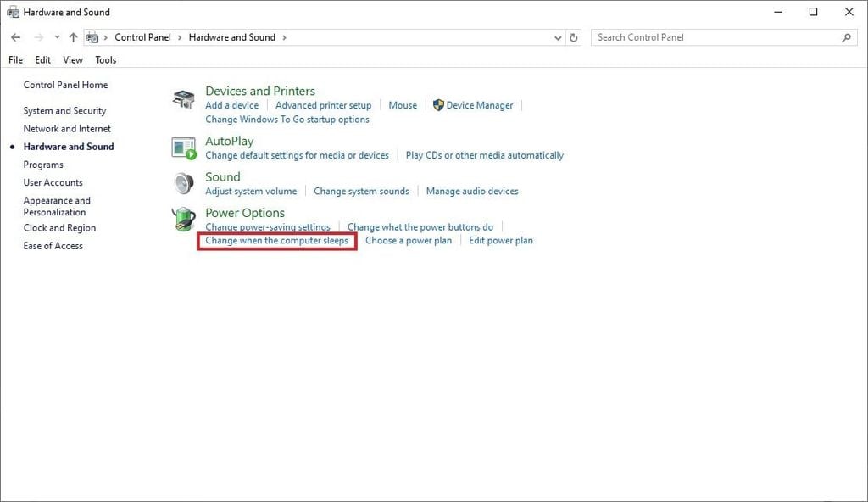Open the File menu

point(15,60)
